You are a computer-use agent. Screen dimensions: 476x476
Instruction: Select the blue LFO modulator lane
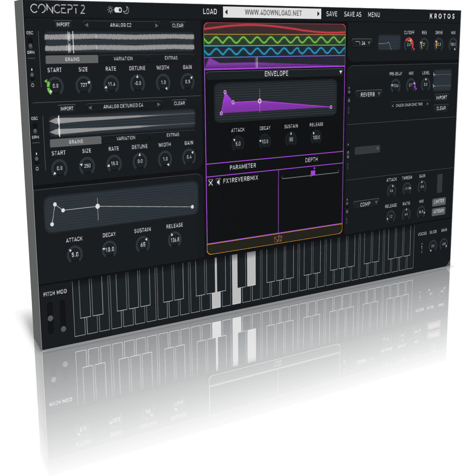274,51
